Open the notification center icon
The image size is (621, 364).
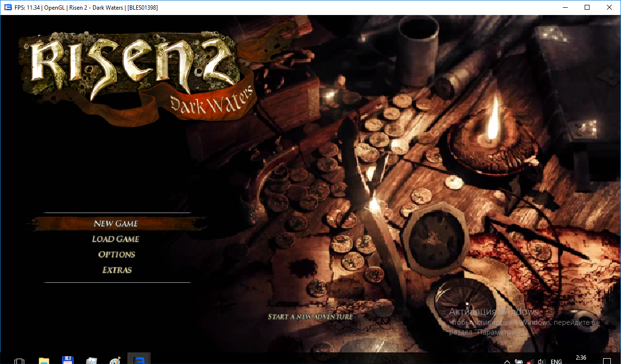pos(607,361)
